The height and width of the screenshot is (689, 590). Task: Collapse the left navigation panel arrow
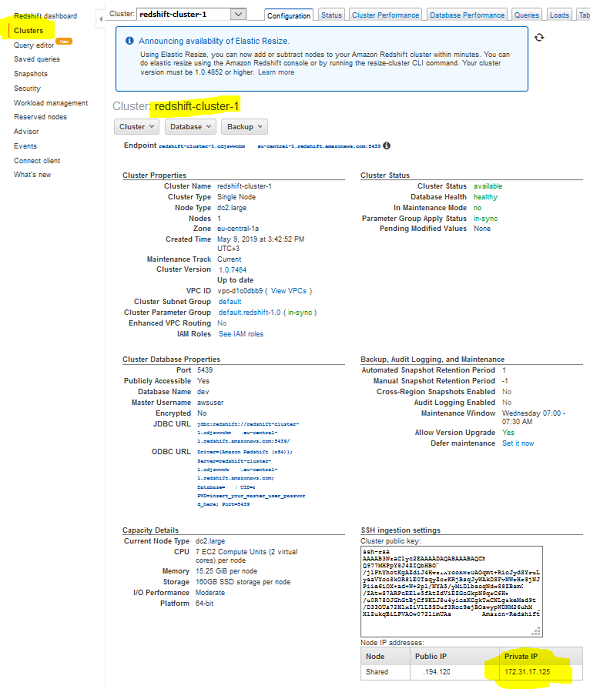pyautogui.click(x=101, y=19)
